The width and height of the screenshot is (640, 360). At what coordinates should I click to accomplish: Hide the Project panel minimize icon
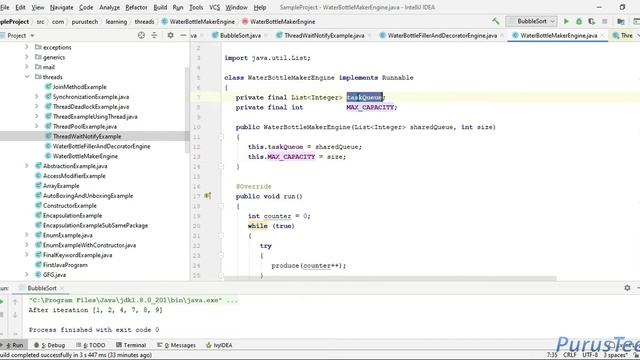click(x=183, y=36)
